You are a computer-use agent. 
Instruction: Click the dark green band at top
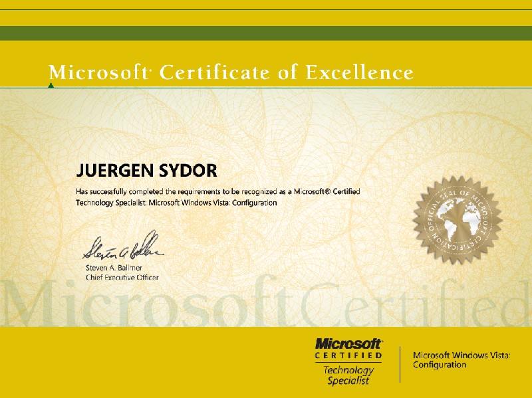[266, 33]
